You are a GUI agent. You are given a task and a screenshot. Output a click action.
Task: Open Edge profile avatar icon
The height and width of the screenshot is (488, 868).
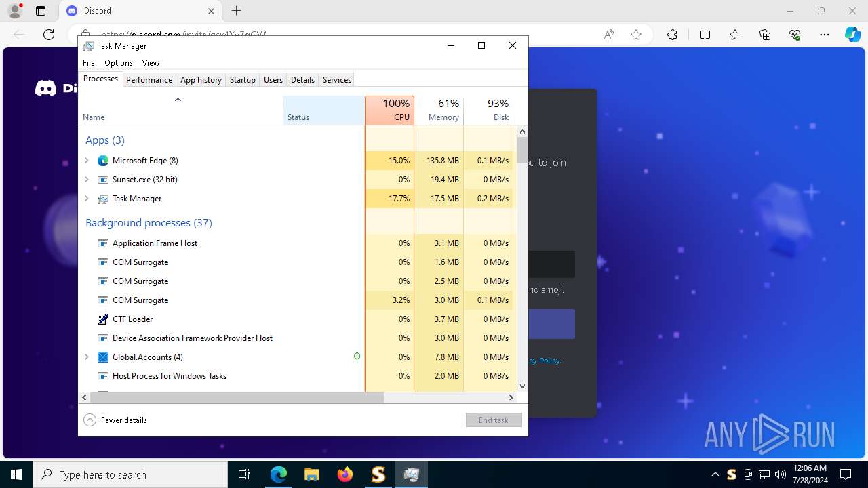(x=15, y=11)
